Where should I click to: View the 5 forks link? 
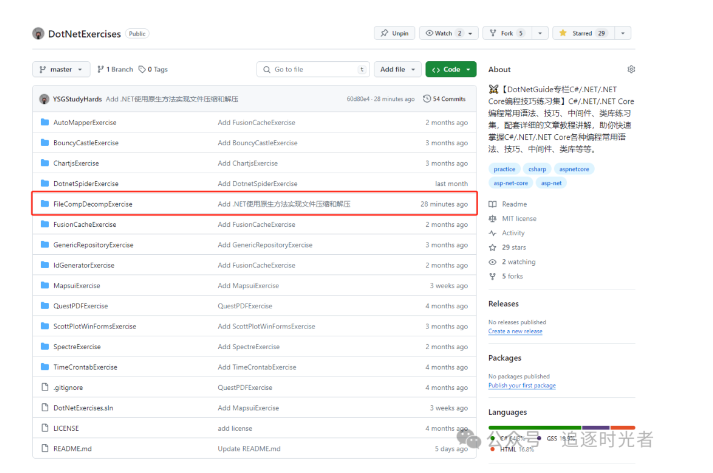click(x=506, y=277)
